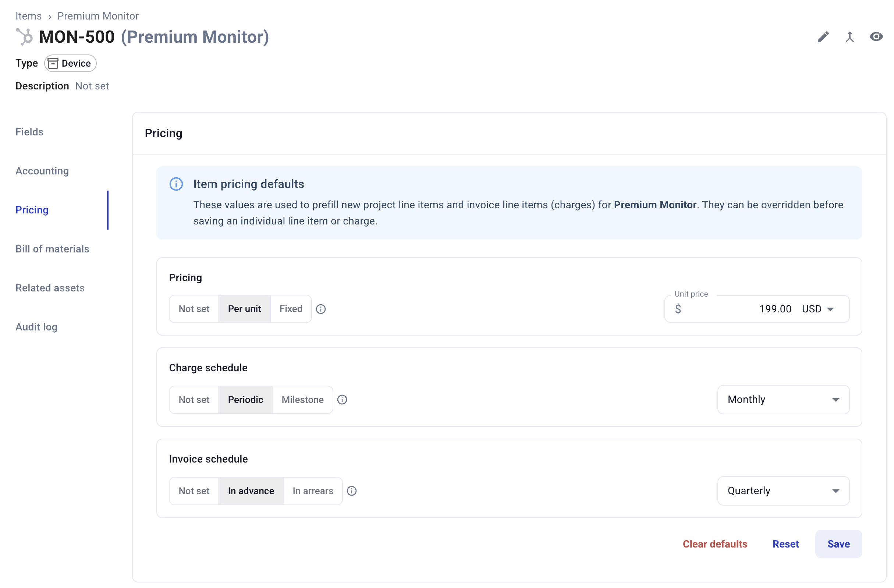Screen dimensions: 894x588
Task: Set Charge schedule to Not set
Action: [x=194, y=400]
